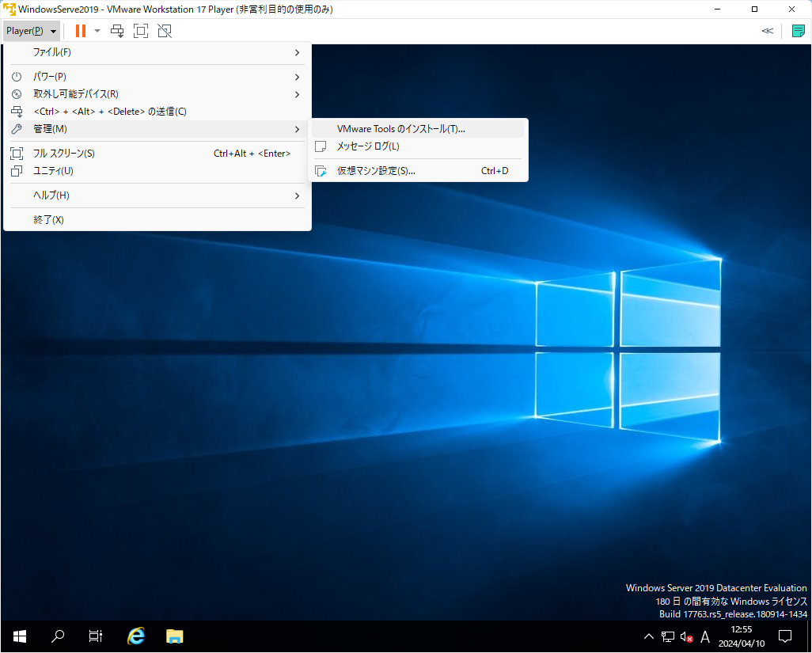
Task: Open File Explorer from the guest taskbar
Action: point(175,636)
